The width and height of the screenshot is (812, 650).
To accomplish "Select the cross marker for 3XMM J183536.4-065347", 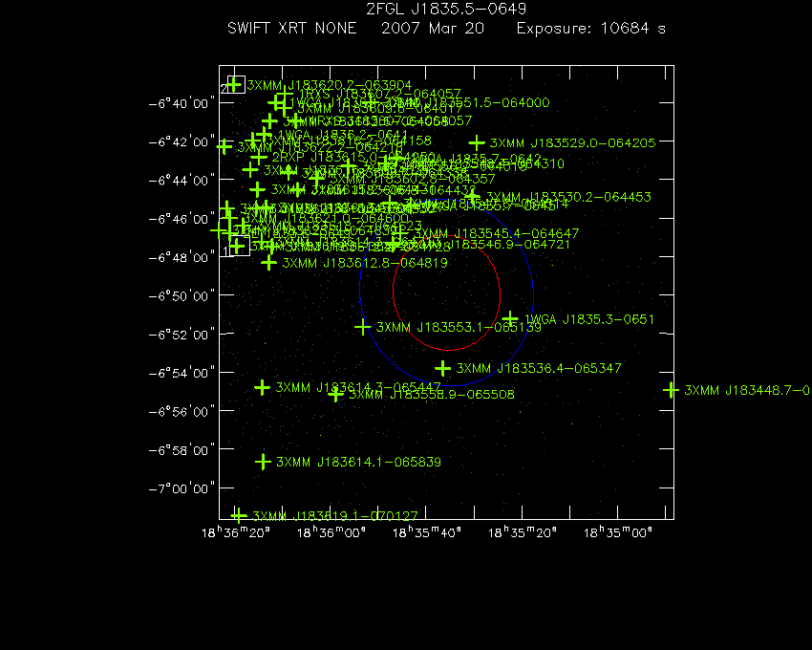I will click(442, 368).
